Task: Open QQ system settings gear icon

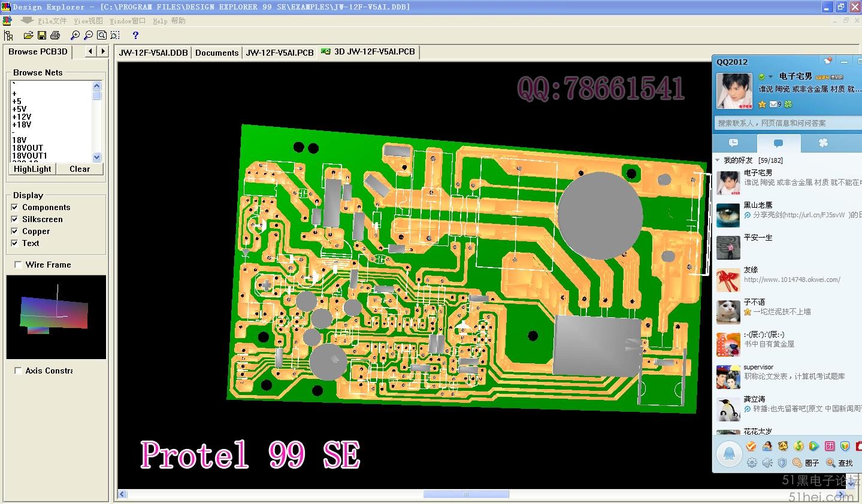Action: coord(752,463)
